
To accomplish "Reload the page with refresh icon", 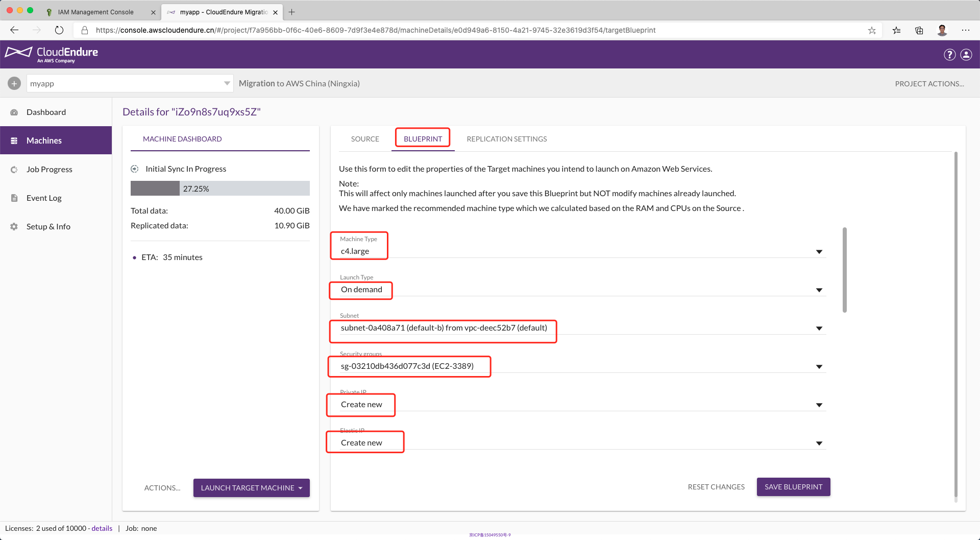I will point(59,30).
